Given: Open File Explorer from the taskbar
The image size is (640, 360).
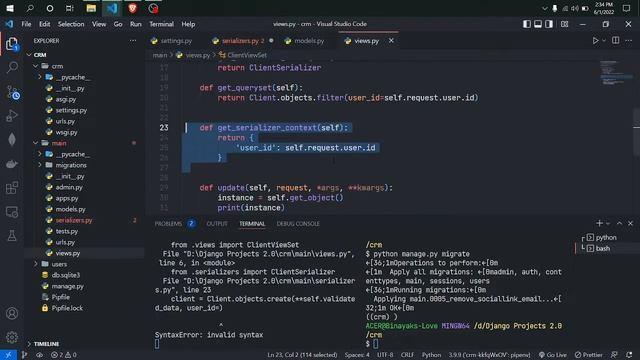Looking at the screenshot, I should 91,8.
